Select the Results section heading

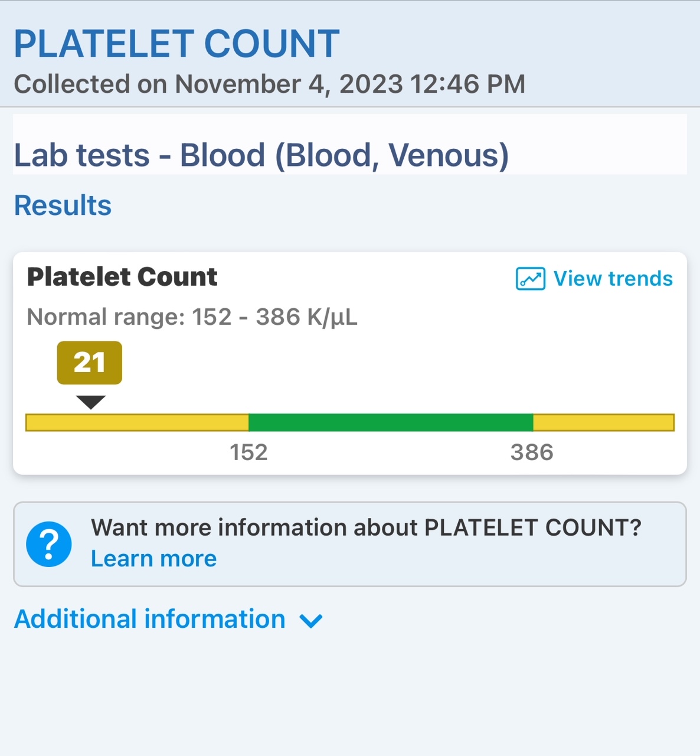point(63,206)
